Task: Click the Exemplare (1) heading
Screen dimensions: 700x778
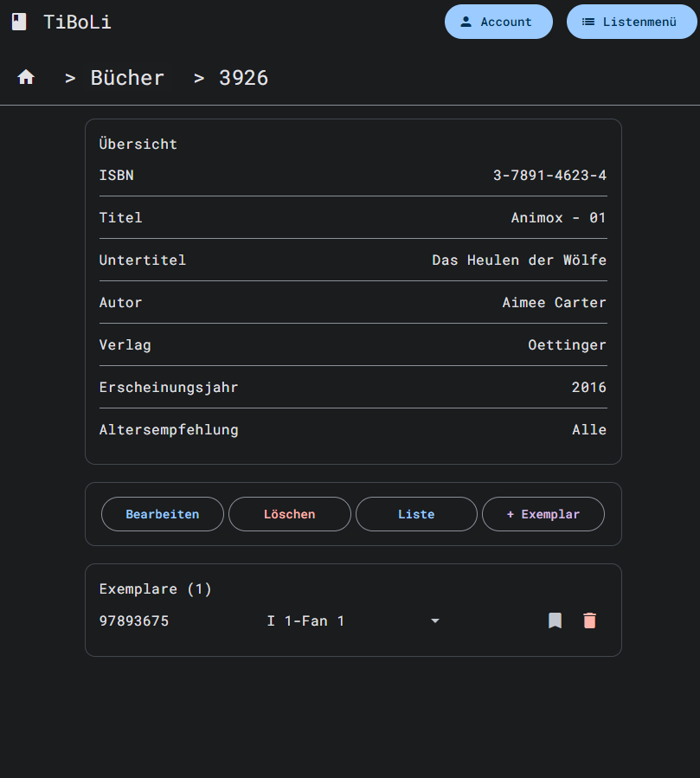Action: click(156, 589)
